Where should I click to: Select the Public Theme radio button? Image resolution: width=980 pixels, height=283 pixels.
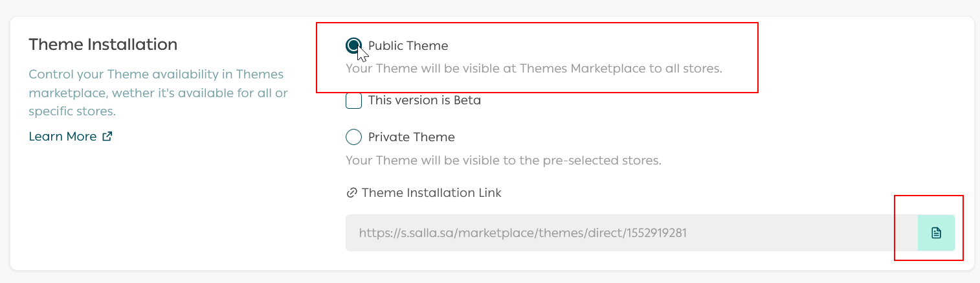[353, 45]
